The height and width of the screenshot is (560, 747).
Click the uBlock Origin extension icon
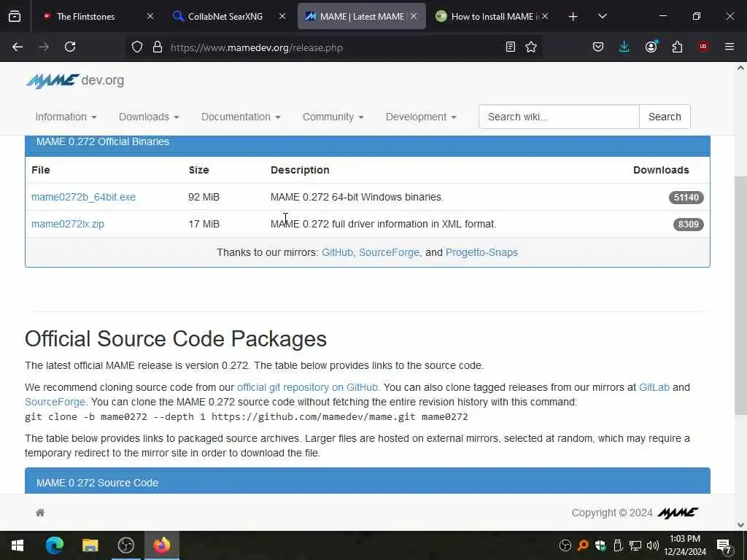(703, 47)
